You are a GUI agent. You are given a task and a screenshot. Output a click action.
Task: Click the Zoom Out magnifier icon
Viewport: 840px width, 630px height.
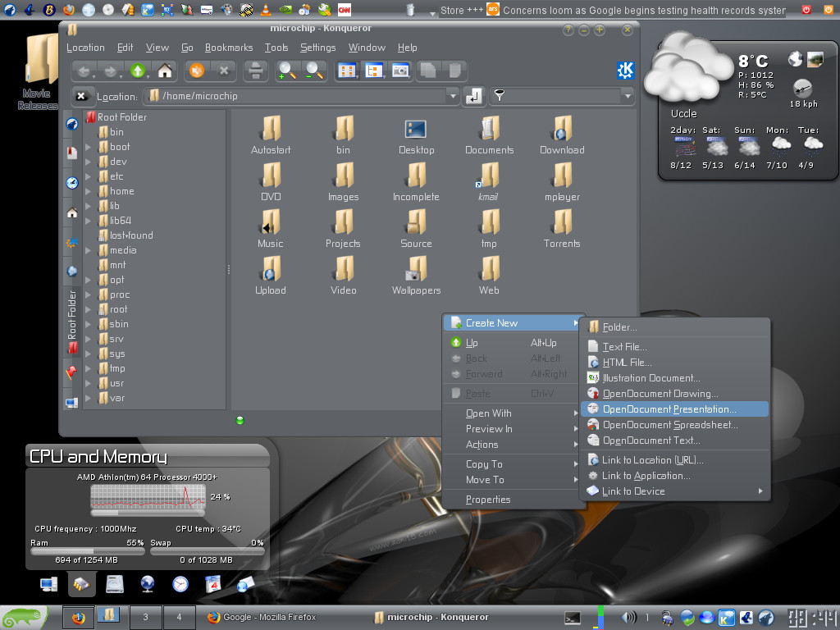(x=314, y=71)
